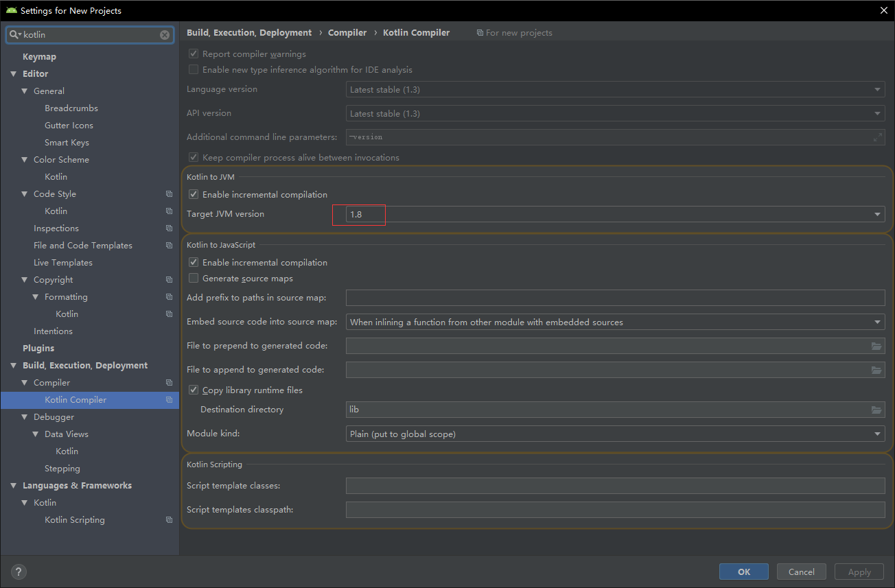Open Stepping under Debugger

coord(62,469)
